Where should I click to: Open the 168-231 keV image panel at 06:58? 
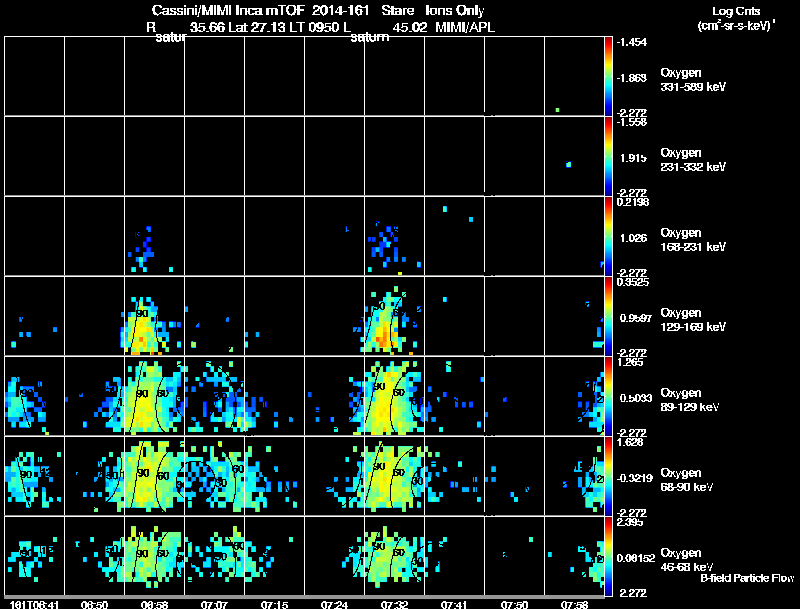click(155, 236)
